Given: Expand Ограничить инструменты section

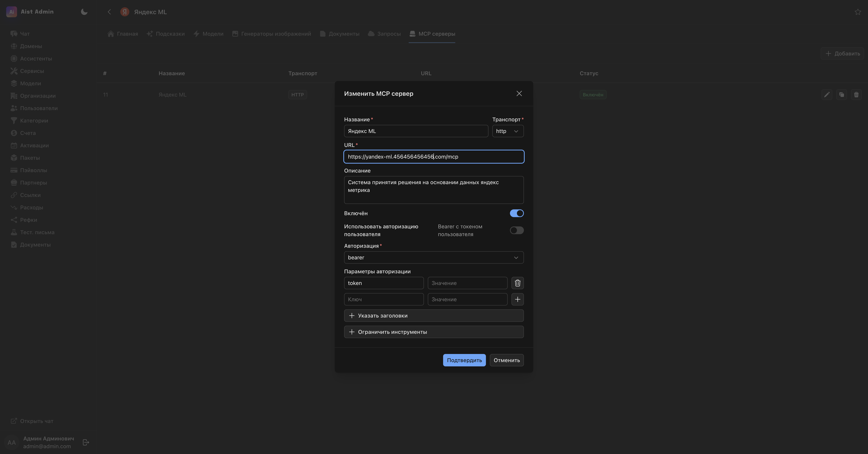Looking at the screenshot, I should tap(434, 332).
